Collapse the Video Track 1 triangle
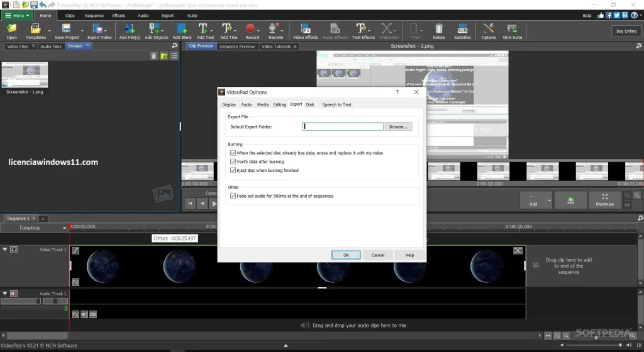Viewport: 644px width, 352px height. coord(5,249)
